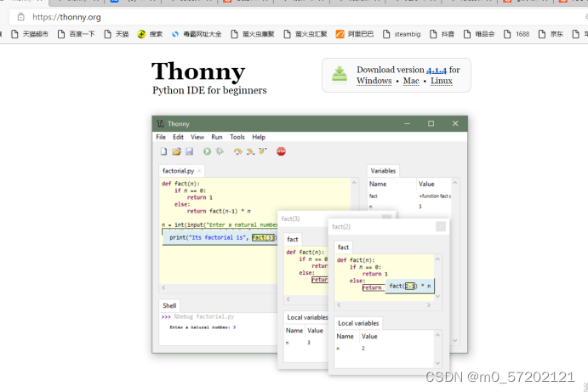Download Thonny for Linux
The width and height of the screenshot is (588, 392).
[441, 81]
